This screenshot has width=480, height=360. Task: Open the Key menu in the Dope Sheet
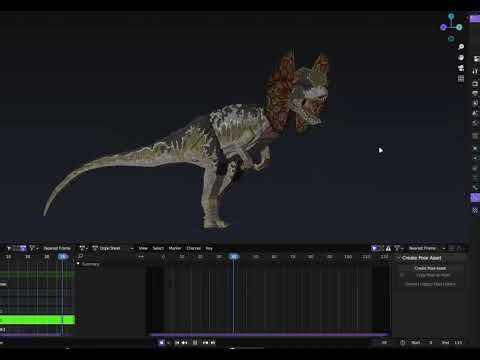[209, 248]
